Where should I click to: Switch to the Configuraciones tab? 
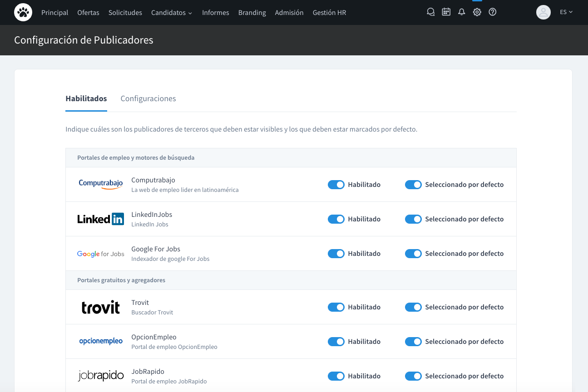[148, 98]
